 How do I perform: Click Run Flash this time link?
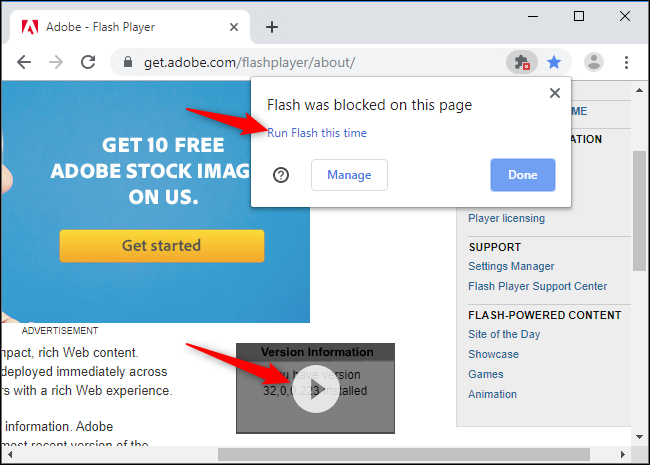point(317,133)
